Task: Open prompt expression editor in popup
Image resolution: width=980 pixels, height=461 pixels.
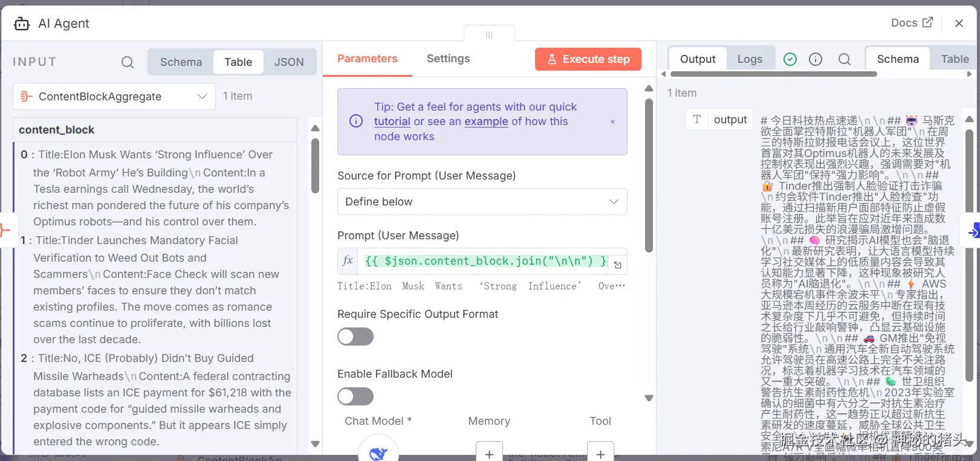Action: pos(618,265)
